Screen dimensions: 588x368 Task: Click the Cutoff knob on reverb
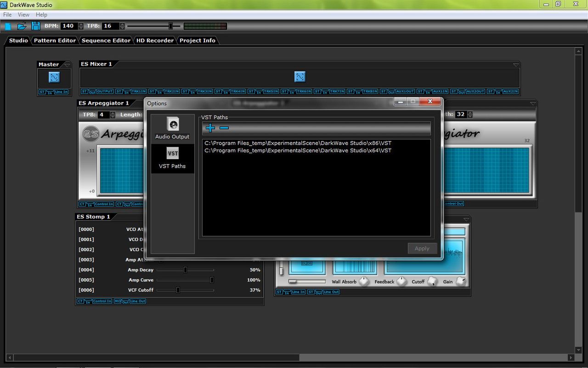(432, 282)
